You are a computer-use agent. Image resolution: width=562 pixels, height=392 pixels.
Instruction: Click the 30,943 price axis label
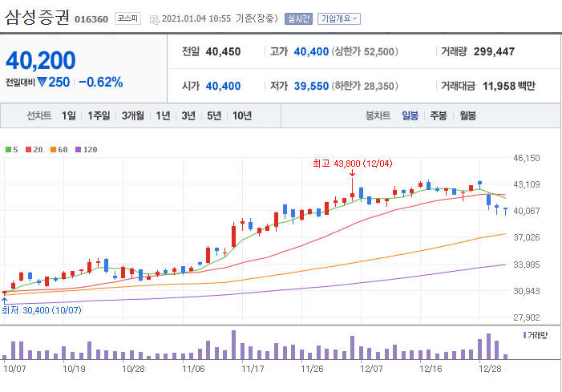pyautogui.click(x=527, y=291)
